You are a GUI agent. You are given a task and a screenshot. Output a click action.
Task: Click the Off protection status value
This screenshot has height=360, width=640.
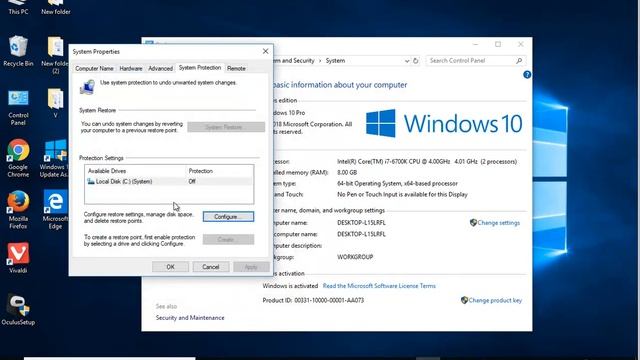pos(192,182)
